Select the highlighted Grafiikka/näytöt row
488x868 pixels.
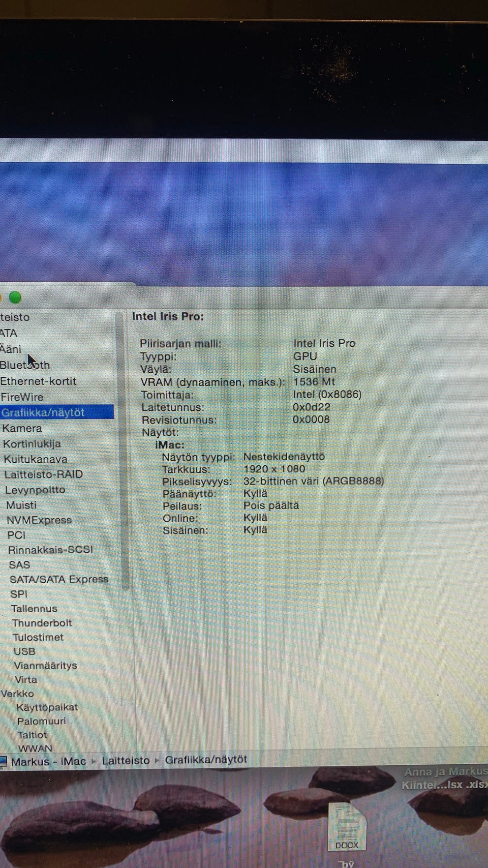tap(57, 412)
